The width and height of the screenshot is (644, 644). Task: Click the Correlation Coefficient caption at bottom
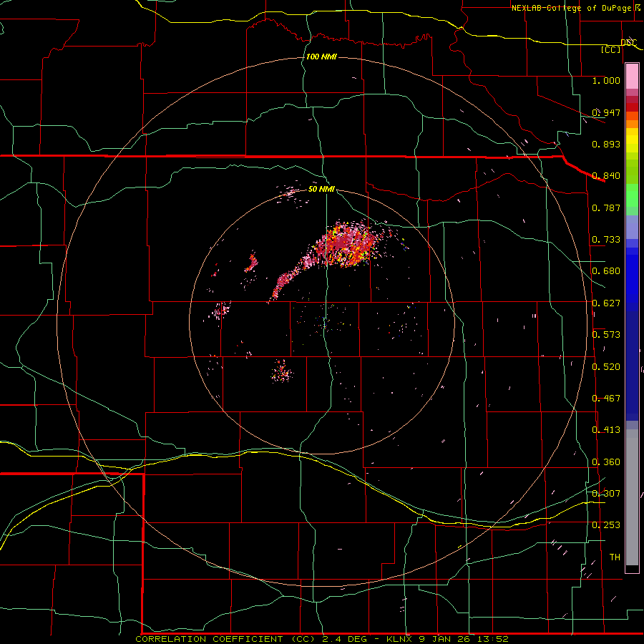pos(322,639)
